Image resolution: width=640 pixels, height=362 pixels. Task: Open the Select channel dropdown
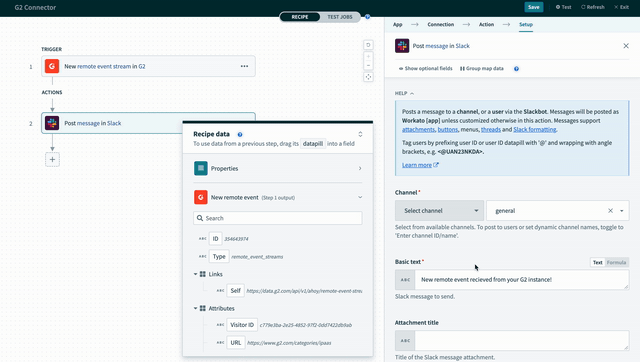(439, 211)
